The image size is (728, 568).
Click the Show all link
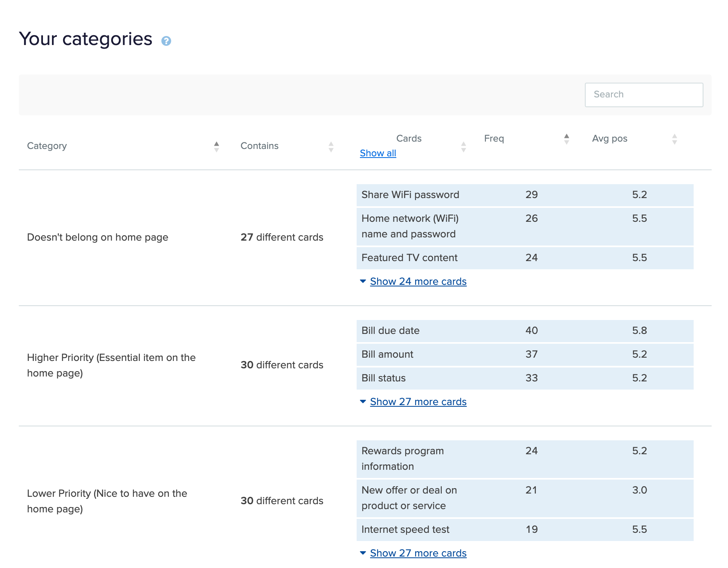[x=378, y=153]
